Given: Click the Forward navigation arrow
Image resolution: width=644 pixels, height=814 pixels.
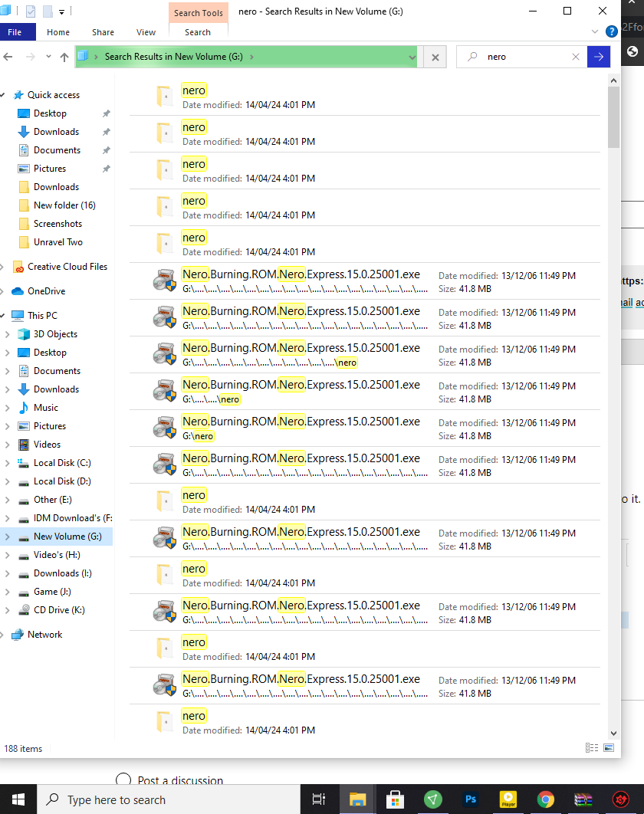Looking at the screenshot, I should 31,57.
